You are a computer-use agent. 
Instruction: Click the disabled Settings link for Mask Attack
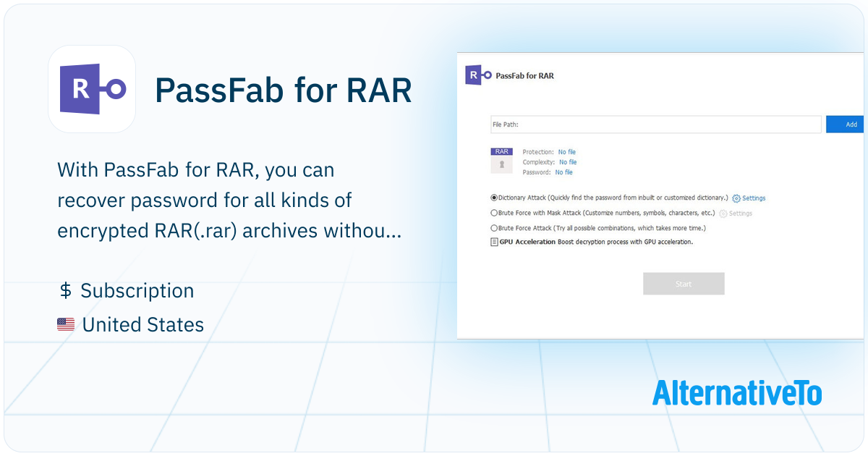click(x=741, y=214)
